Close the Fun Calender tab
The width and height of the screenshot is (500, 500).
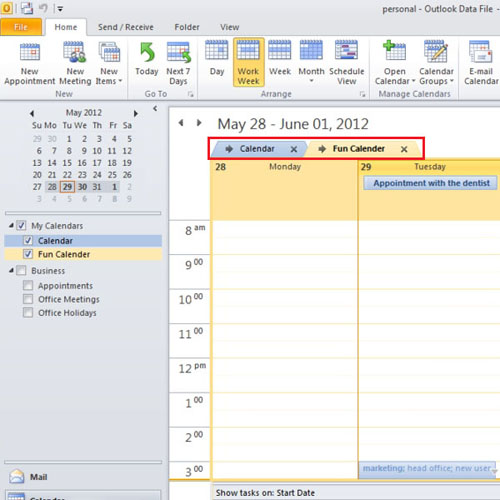tap(404, 149)
